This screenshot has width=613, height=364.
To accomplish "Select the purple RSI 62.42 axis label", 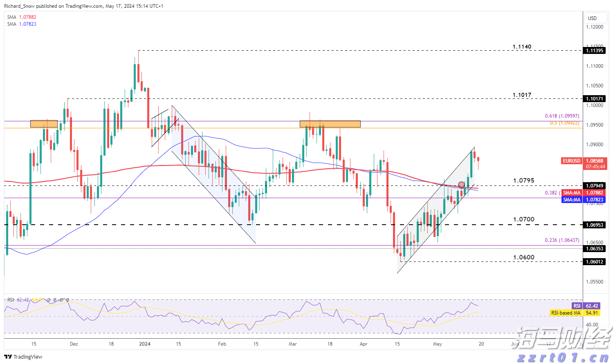I will [577, 306].
